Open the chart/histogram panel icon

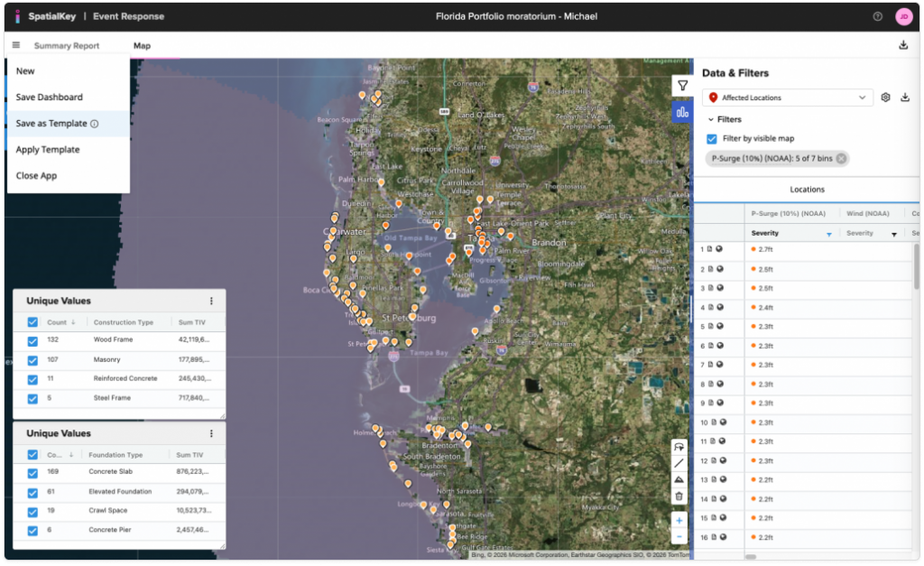pyautogui.click(x=682, y=112)
